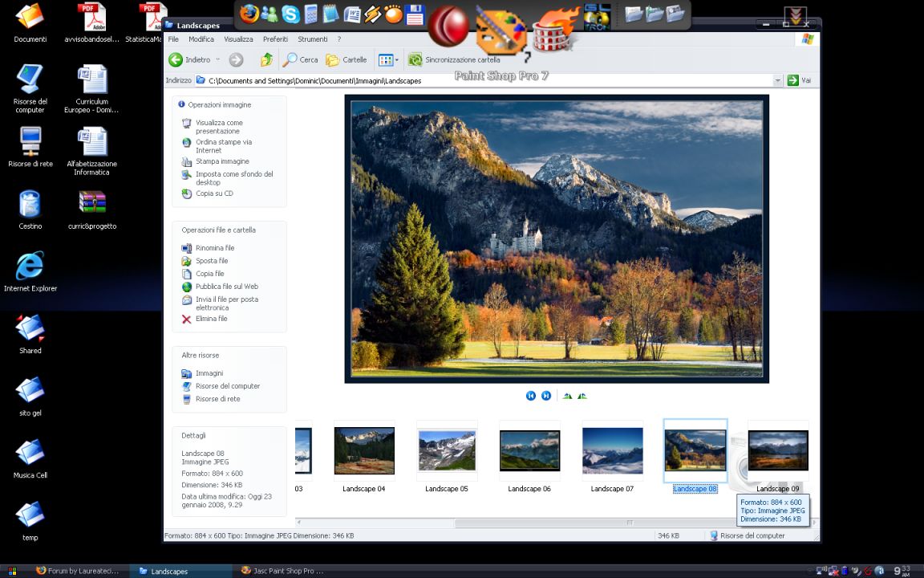Click Invia il file per posta elettronica
The image size is (924, 578).
(x=227, y=303)
